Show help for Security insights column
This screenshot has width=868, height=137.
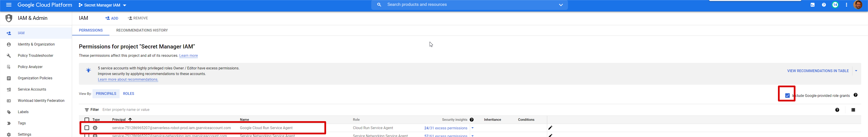tap(471, 120)
